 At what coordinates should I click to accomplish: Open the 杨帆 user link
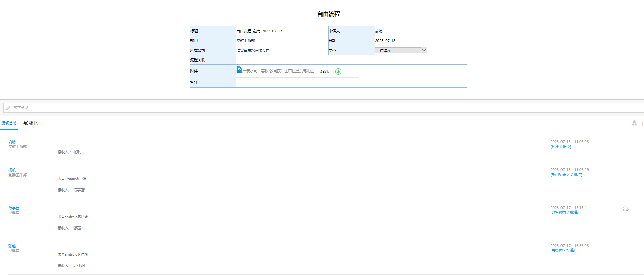coord(12,170)
